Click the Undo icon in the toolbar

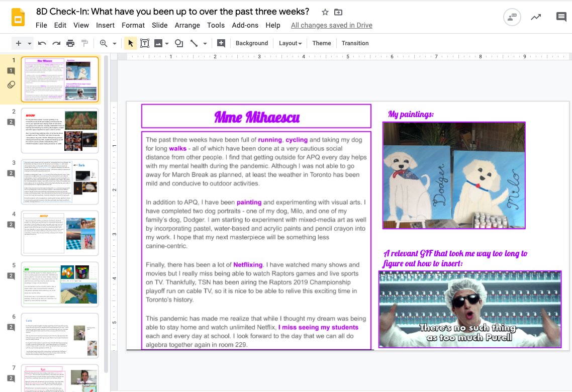click(x=42, y=43)
